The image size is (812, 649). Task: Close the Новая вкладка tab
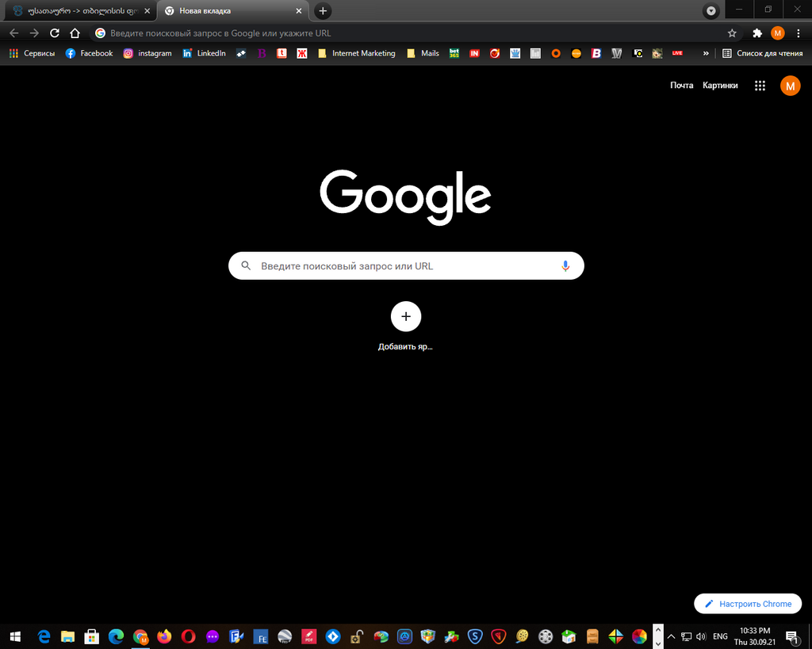pos(299,11)
